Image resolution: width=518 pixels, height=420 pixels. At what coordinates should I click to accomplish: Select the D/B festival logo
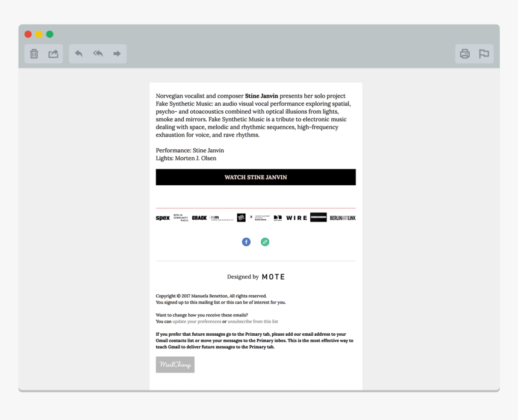(276, 217)
